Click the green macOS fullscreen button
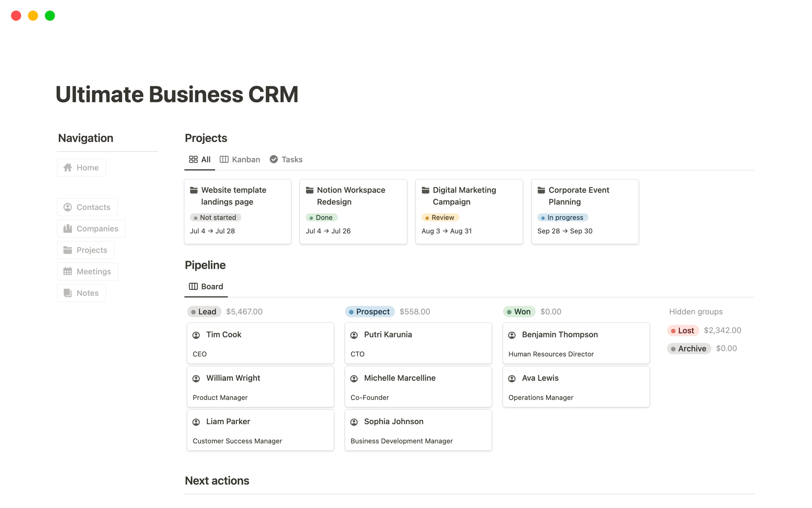This screenshot has height=508, width=812. point(50,16)
